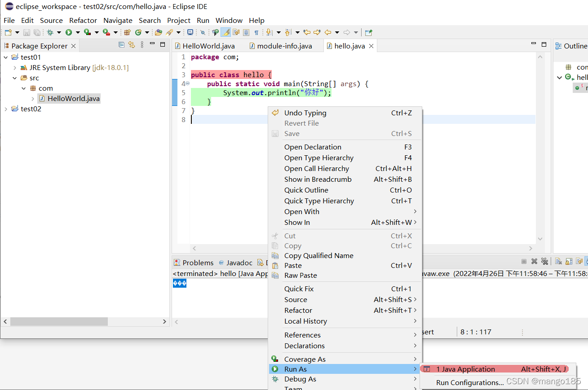The height and width of the screenshot is (390, 588).
Task: Toggle the Show Whitespace Characters pilcrow icon
Action: click(256, 32)
